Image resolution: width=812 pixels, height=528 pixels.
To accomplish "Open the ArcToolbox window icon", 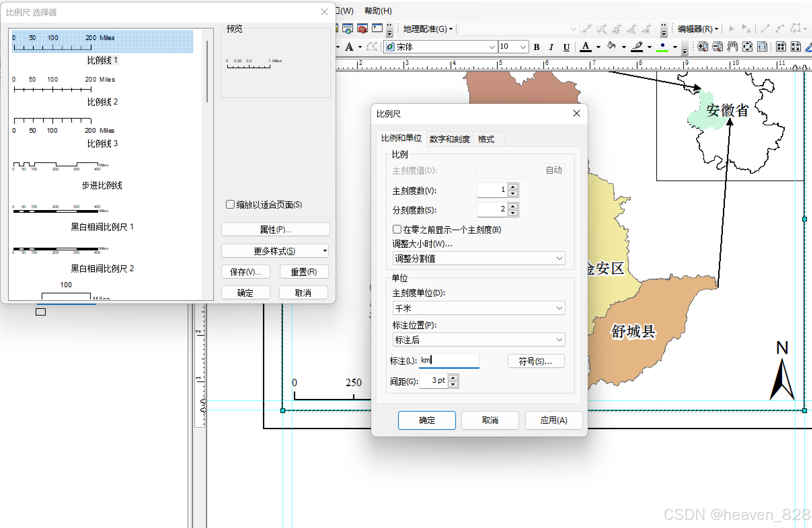I will click(362, 29).
